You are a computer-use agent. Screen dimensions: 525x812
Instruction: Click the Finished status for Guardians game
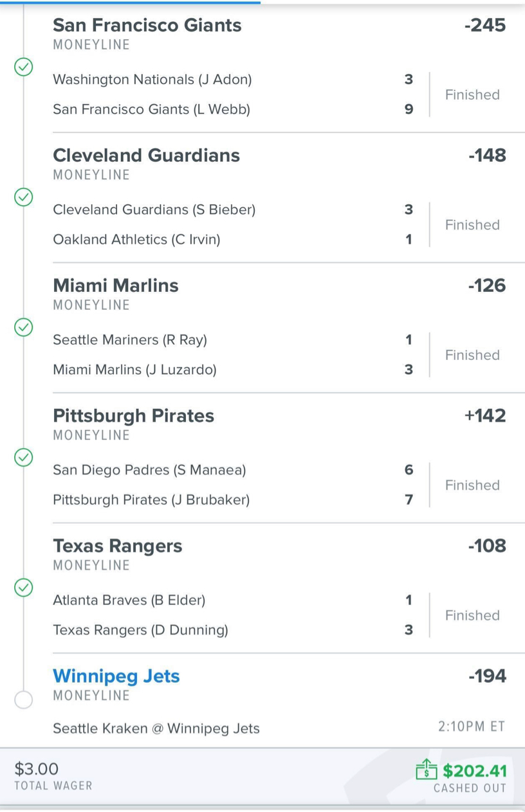pyautogui.click(x=472, y=224)
